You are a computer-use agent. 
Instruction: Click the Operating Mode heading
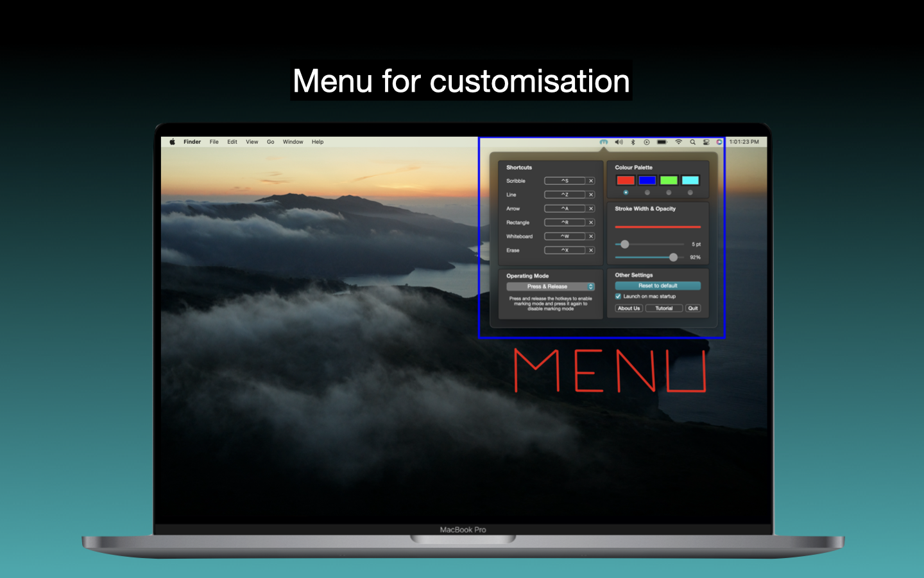527,276
